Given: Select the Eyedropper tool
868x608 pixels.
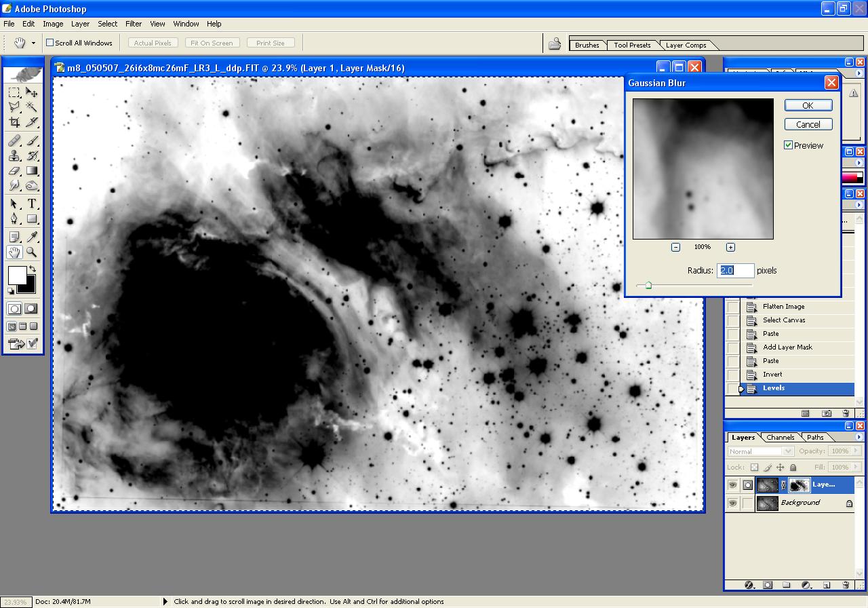Looking at the screenshot, I should tap(31, 236).
